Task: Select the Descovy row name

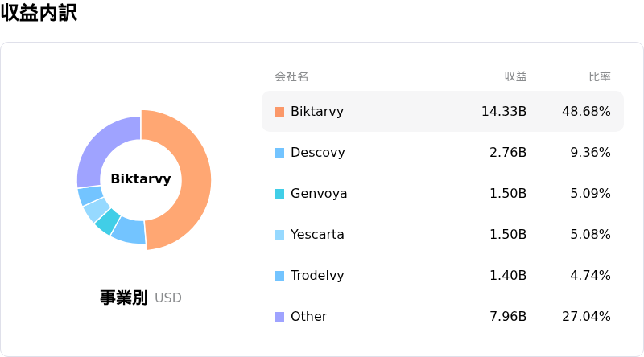Action: pyautogui.click(x=318, y=152)
